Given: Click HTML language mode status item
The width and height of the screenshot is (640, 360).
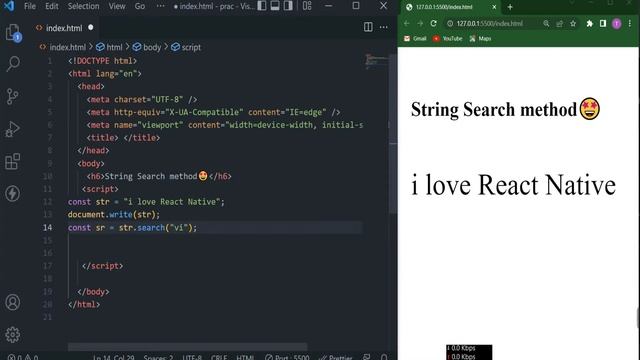Looking at the screenshot, I should tap(245, 357).
